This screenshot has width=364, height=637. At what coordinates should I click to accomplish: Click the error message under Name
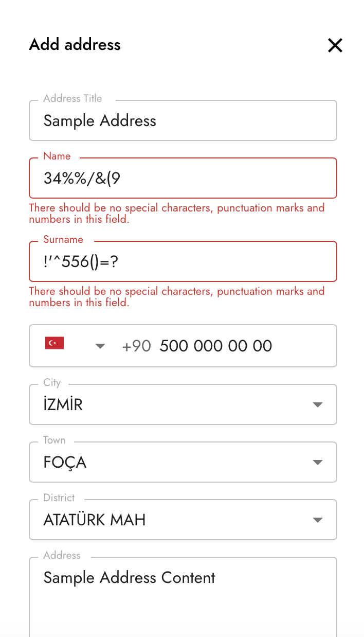pos(176,214)
